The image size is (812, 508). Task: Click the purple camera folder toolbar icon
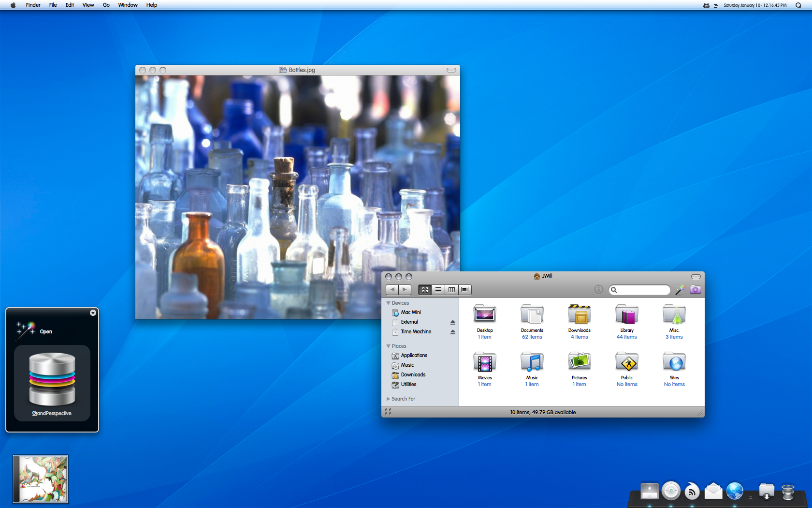[696, 289]
